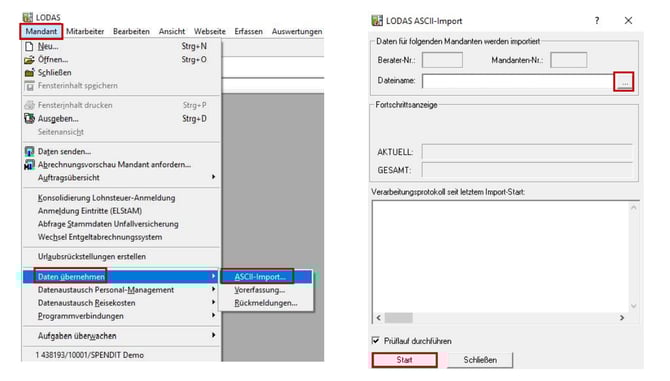Open the Bearbeiten menu
The height and width of the screenshot is (381, 670).
[131, 32]
